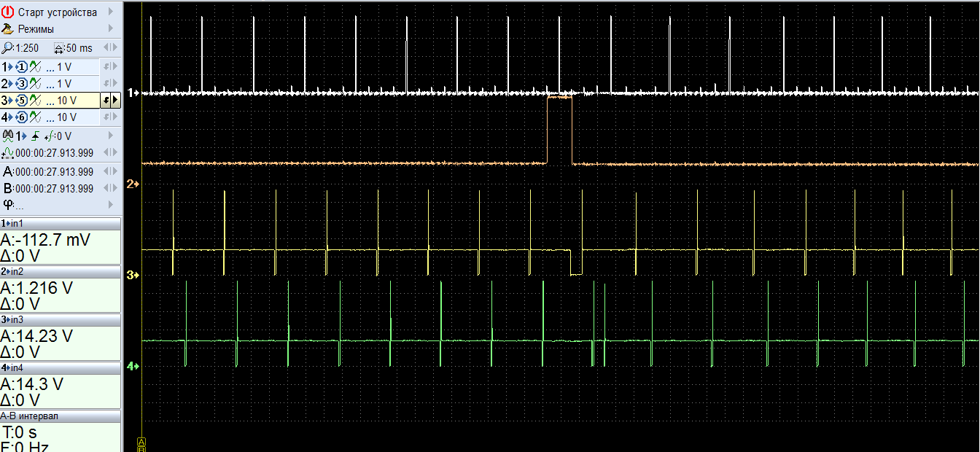Click the in2 measurement panel header

61,271
